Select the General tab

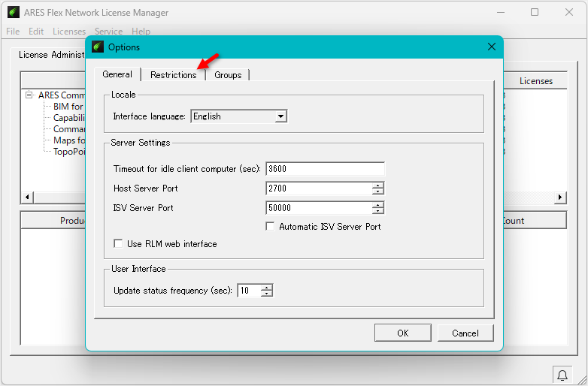tap(117, 74)
